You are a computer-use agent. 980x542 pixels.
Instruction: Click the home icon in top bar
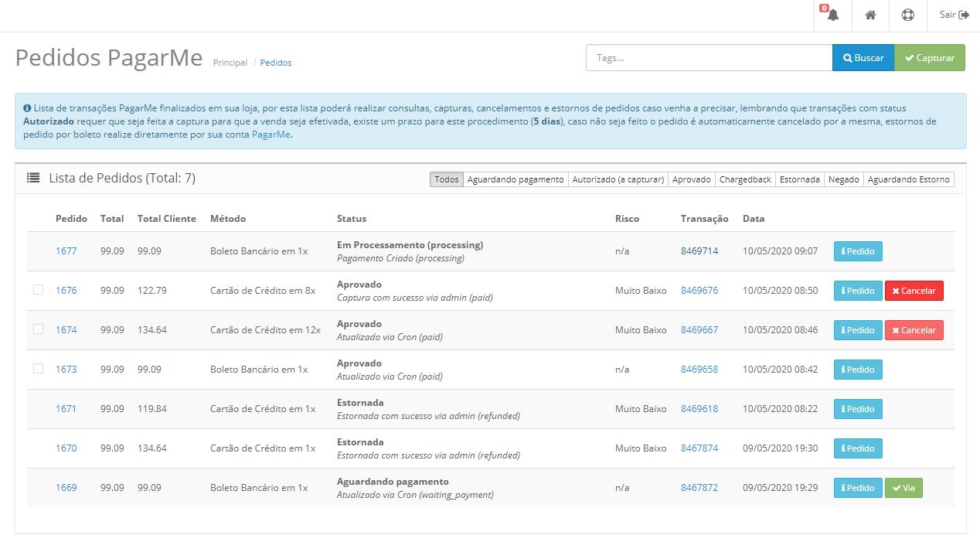click(x=870, y=15)
